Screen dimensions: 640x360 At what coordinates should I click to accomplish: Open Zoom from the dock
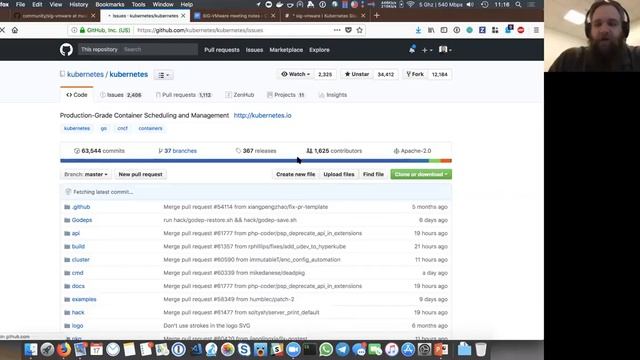(x=293, y=350)
